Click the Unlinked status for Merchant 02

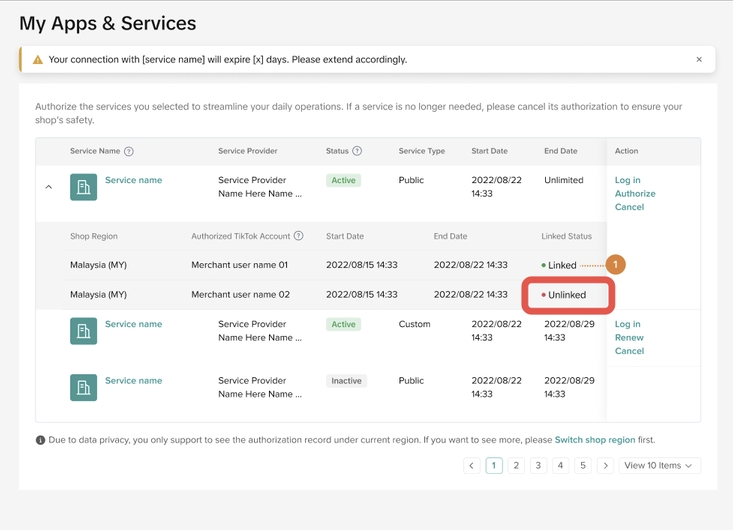566,295
